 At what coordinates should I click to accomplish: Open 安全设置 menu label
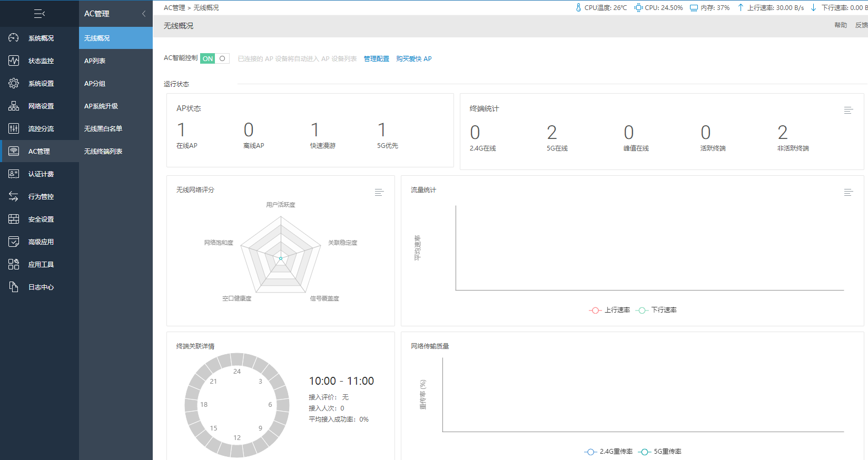(41, 219)
